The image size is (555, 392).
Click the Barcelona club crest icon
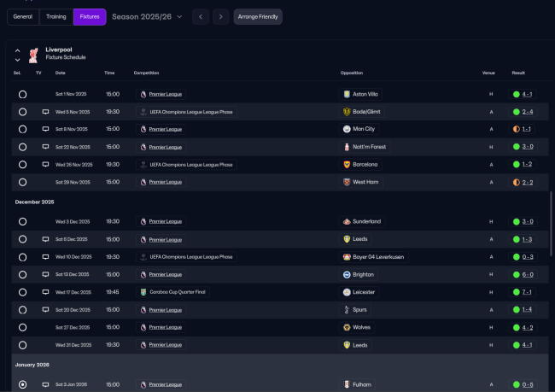(x=347, y=164)
